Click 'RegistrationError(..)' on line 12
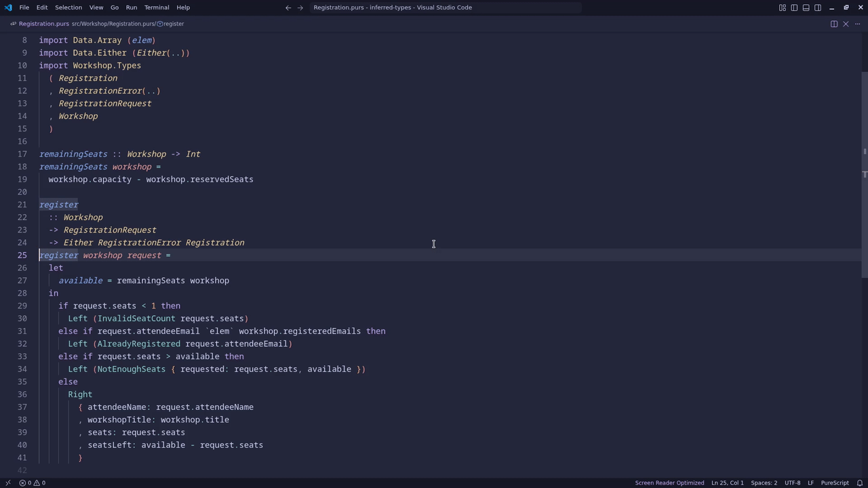Viewport: 868px width, 488px height. tap(110, 91)
